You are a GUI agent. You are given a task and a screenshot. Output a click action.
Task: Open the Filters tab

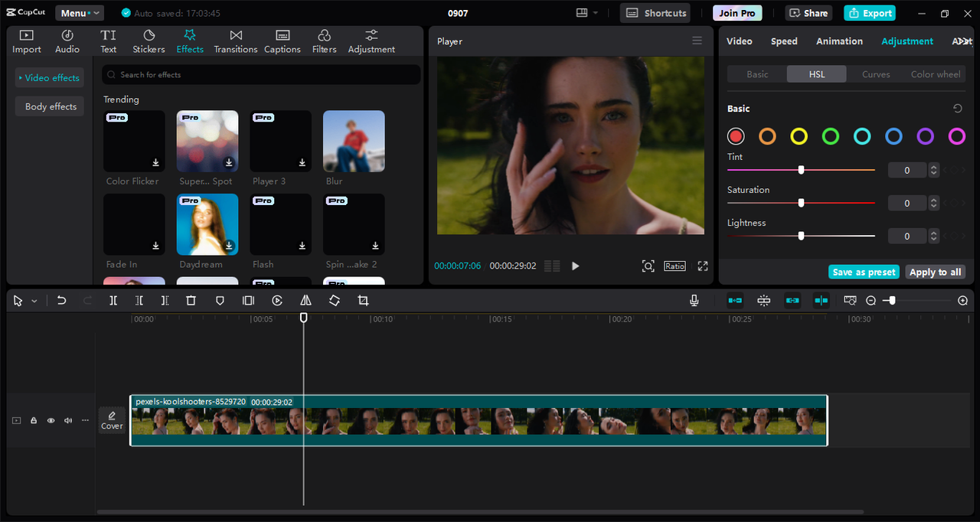click(325, 41)
